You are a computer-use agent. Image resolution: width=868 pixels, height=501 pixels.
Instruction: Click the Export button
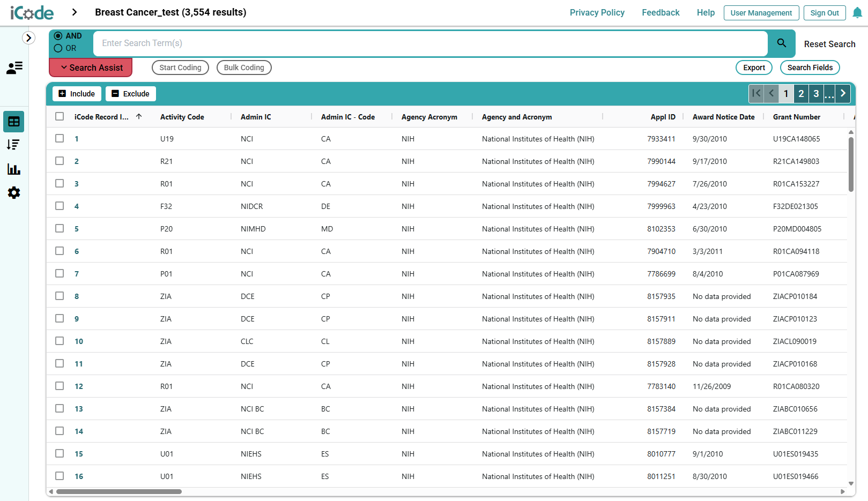tap(754, 68)
